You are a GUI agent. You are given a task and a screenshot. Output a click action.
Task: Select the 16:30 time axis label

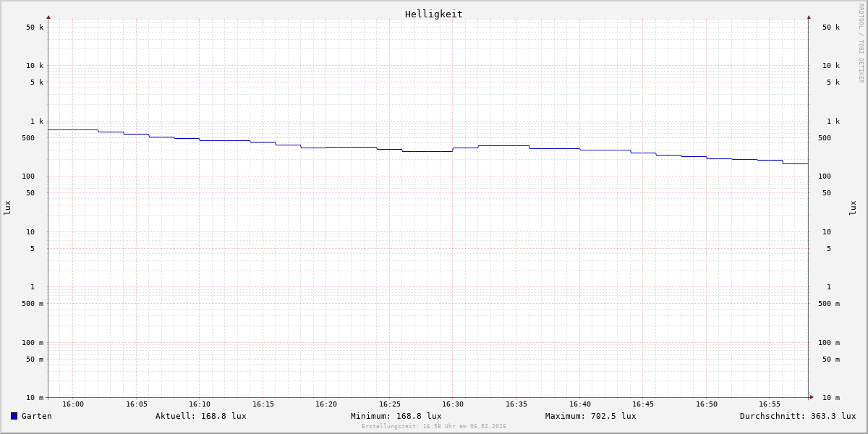point(453,404)
